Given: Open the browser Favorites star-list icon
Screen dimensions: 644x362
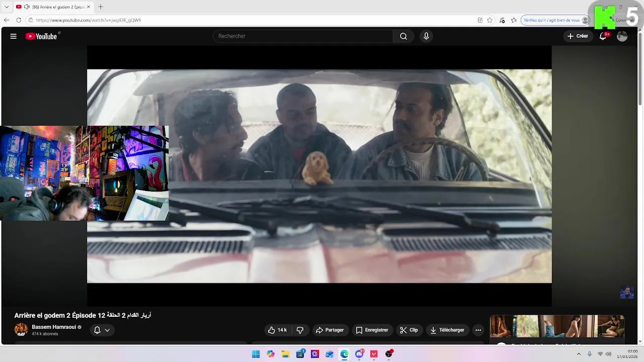Looking at the screenshot, I should pyautogui.click(x=514, y=20).
